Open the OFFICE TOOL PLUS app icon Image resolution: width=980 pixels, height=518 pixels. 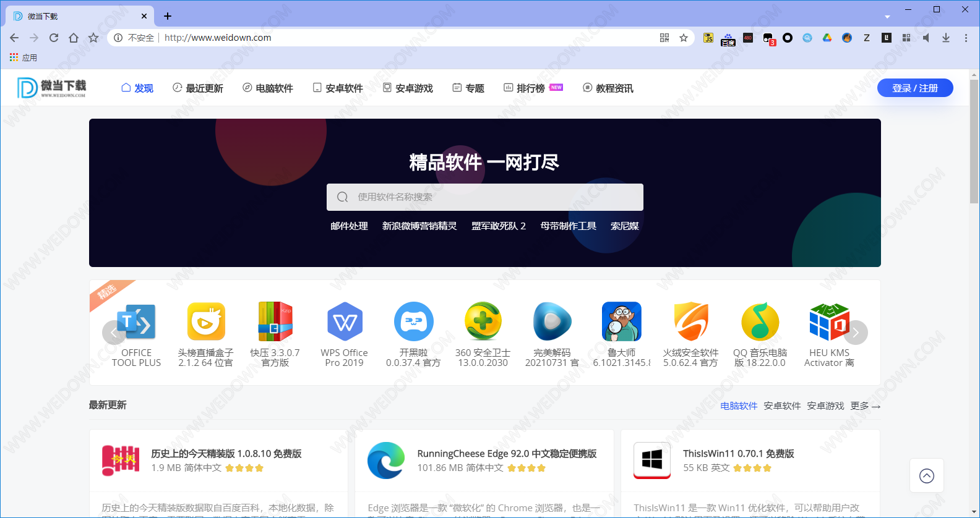coord(137,321)
